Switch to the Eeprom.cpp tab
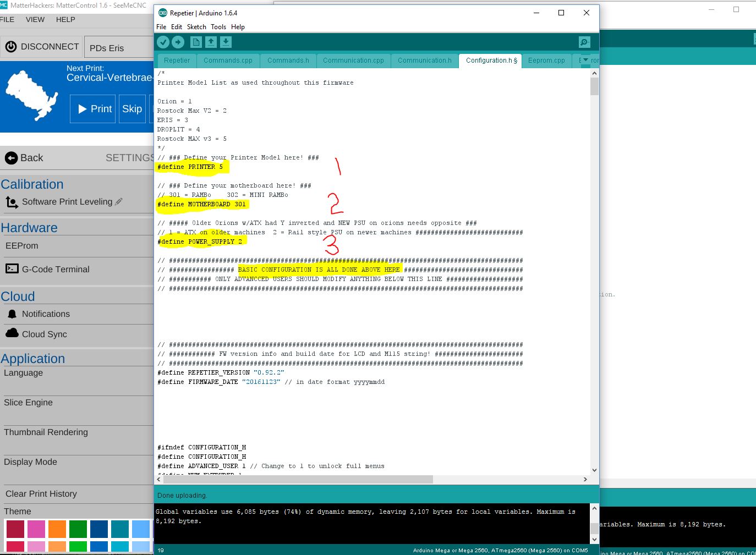This screenshot has height=555, width=756. (546, 61)
